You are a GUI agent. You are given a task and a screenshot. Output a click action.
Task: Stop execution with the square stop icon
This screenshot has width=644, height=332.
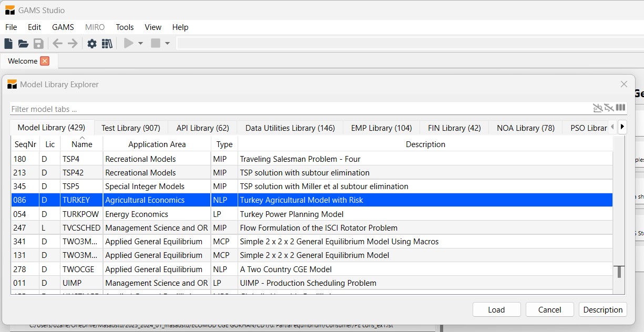156,44
